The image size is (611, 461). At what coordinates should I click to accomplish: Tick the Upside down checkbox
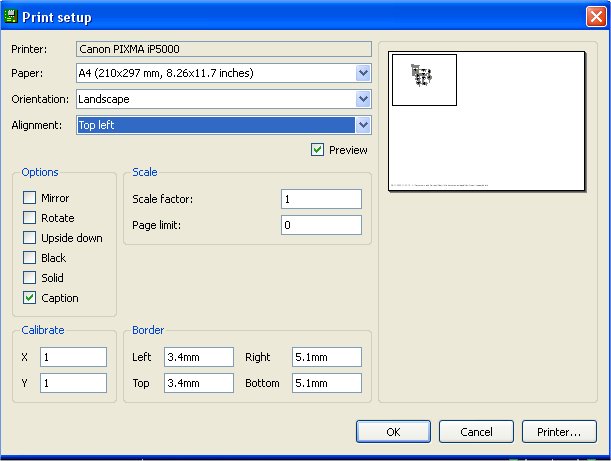30,238
